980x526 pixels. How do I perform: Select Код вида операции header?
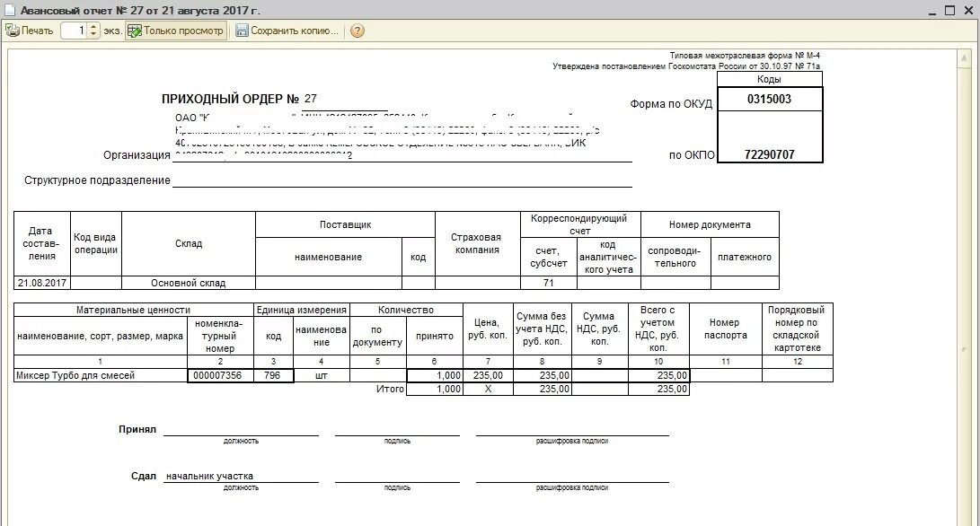[95, 243]
